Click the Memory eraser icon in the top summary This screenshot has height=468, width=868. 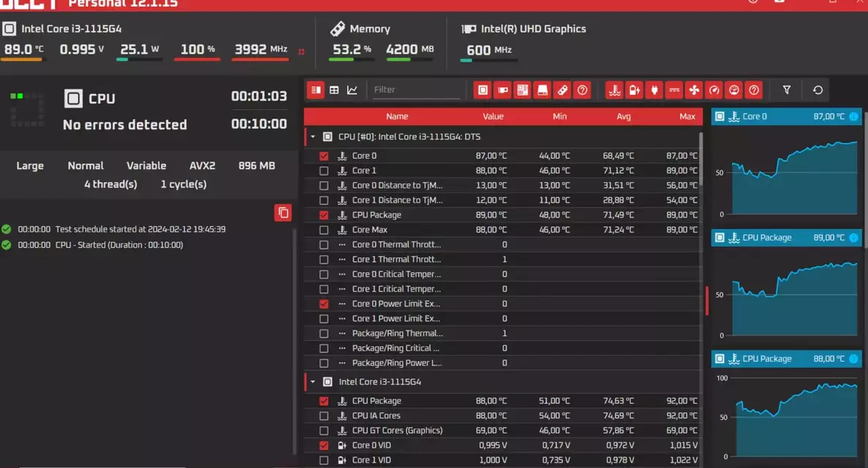[337, 29]
